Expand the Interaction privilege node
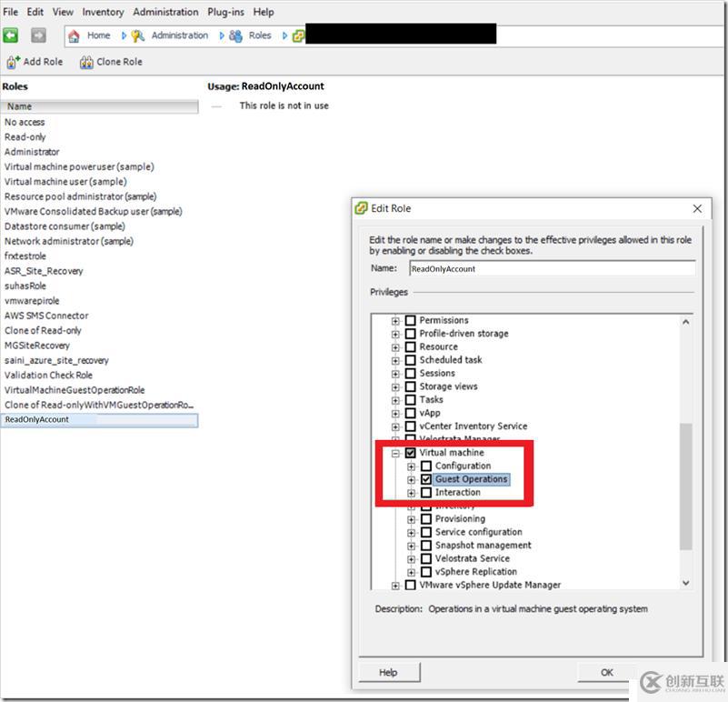This screenshot has width=728, height=702. point(411,493)
